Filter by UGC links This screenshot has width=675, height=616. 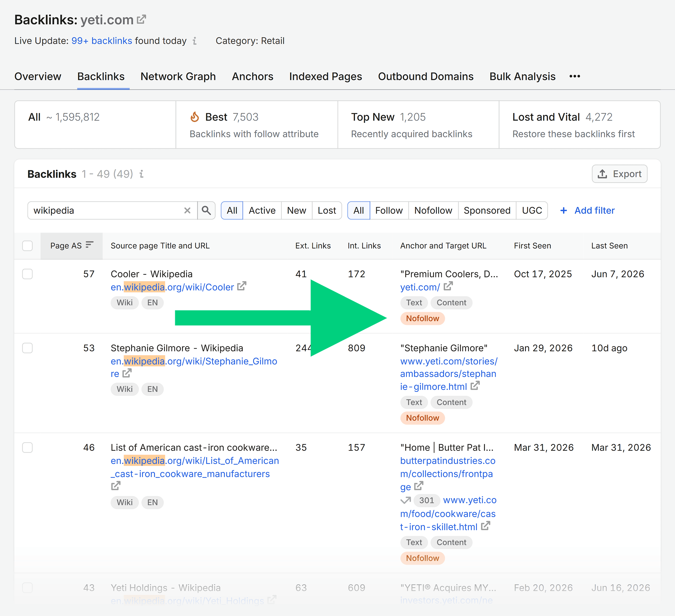532,210
